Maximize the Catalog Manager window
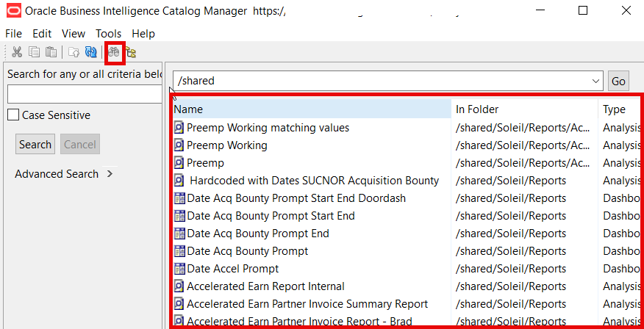Image resolution: width=644 pixels, height=329 pixels. click(x=583, y=11)
